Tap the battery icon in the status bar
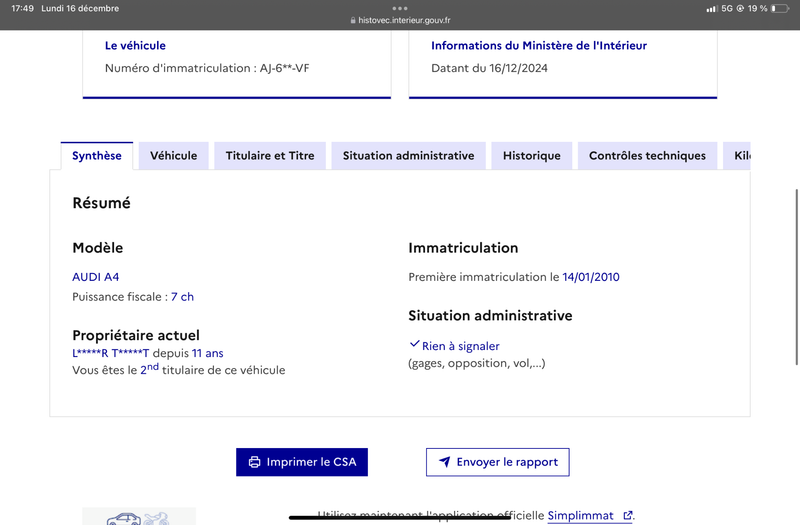 [780, 9]
